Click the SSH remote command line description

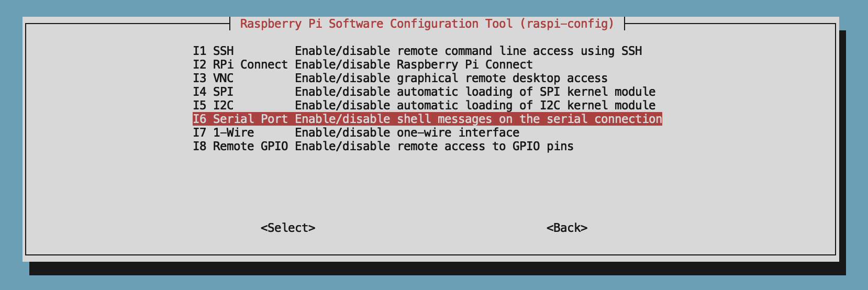click(x=469, y=51)
